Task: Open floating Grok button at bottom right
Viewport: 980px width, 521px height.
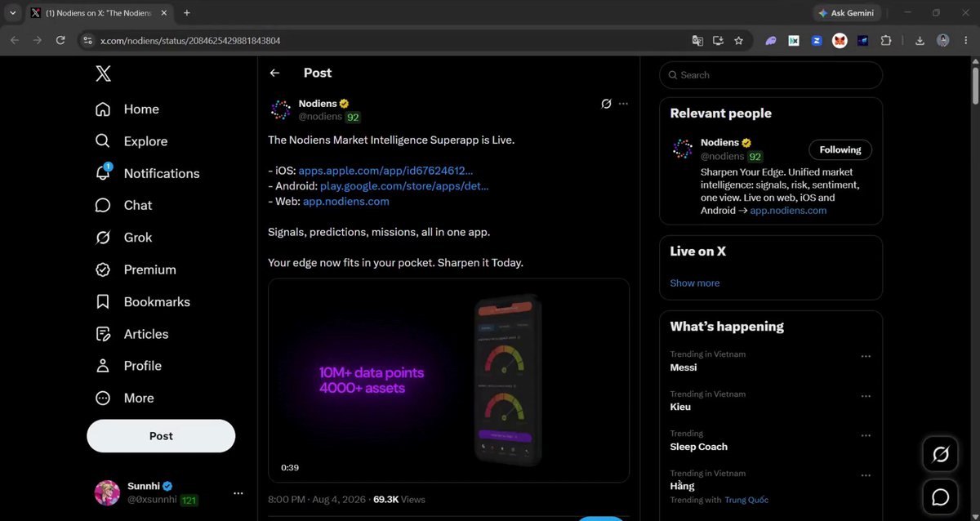Action: coord(940,454)
